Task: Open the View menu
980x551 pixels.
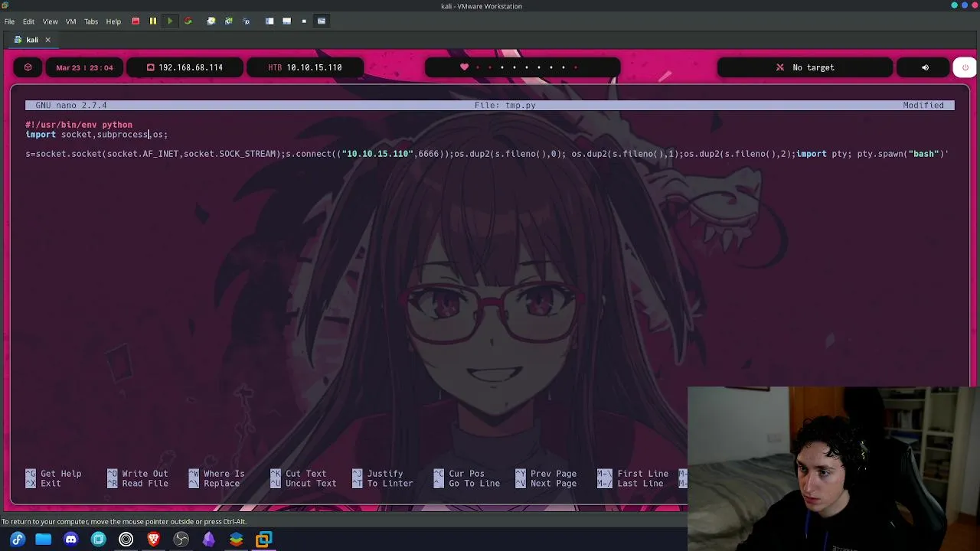Action: (x=50, y=21)
